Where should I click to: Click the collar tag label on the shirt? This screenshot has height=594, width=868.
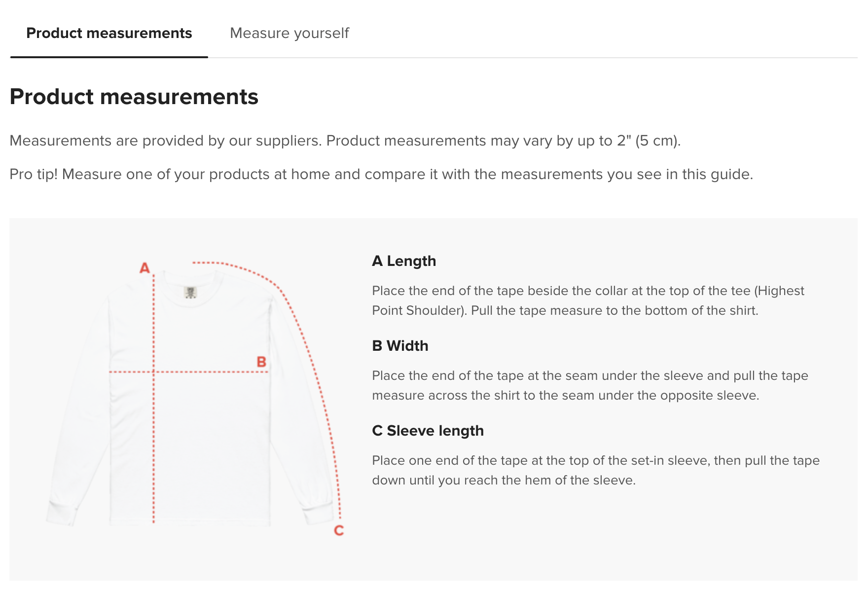click(190, 293)
